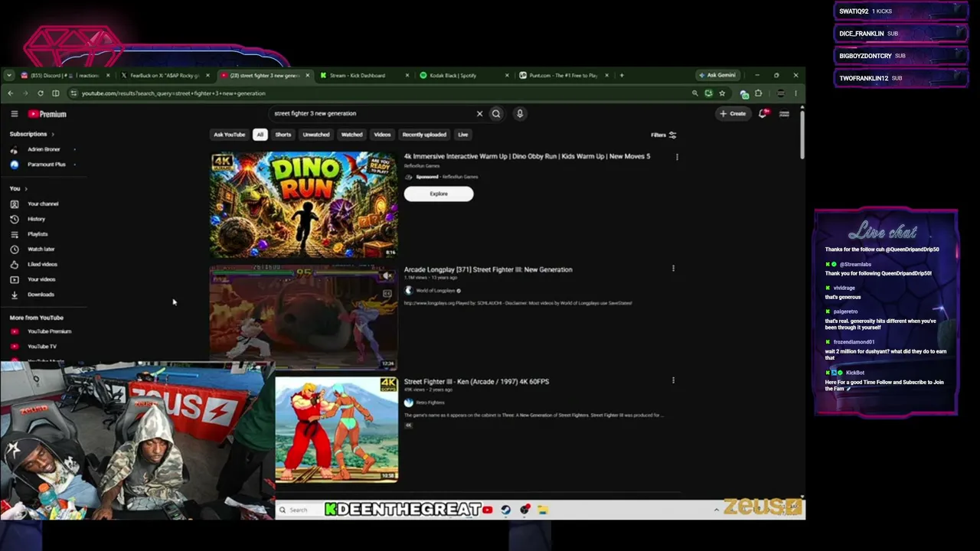Open Arcade Longplay Street Fighter III thumbnail
The width and height of the screenshot is (980, 551).
[304, 317]
